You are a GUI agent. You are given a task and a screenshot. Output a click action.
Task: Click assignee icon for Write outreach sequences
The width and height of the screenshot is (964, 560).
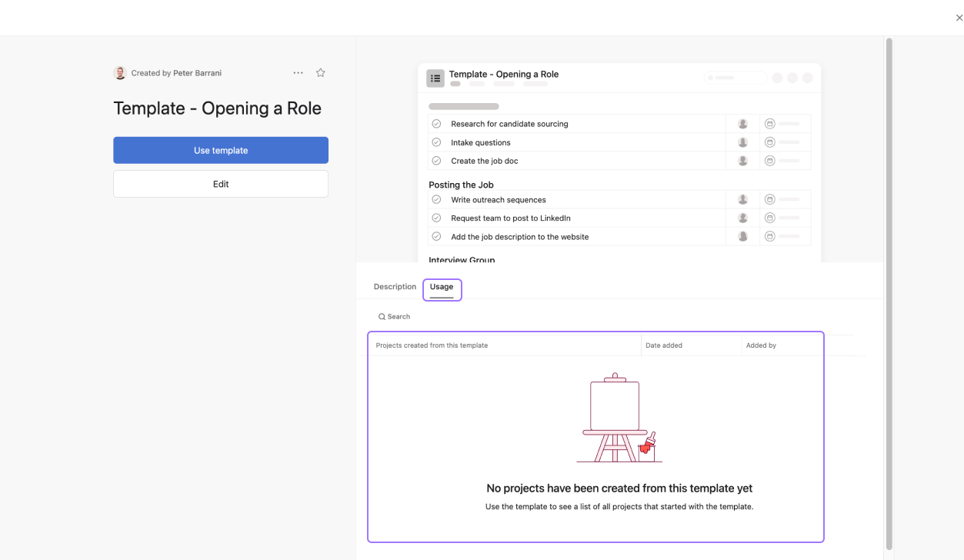742,199
